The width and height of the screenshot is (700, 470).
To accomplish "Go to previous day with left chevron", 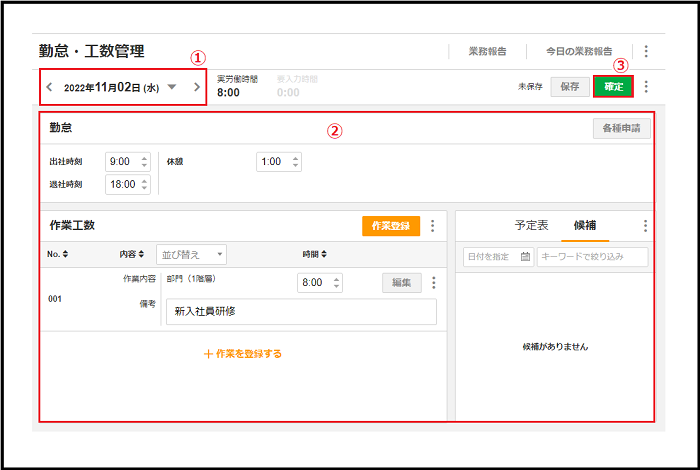I will pos(50,87).
